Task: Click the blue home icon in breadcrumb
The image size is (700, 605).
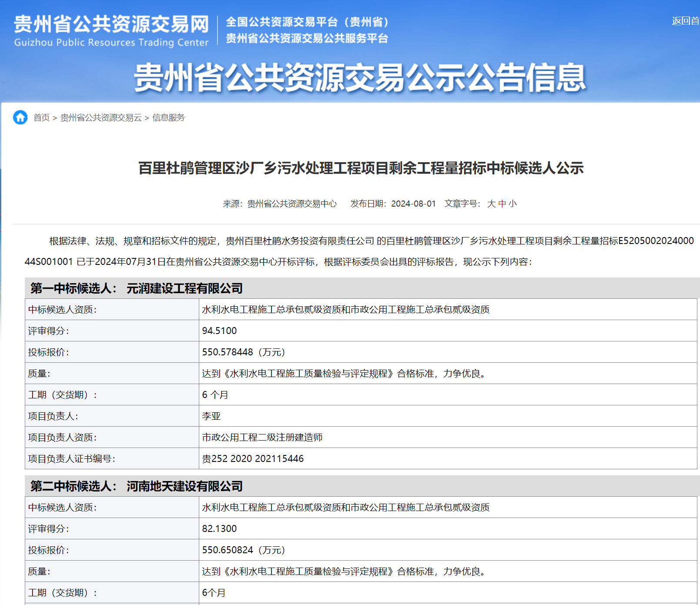Action: coord(20,117)
